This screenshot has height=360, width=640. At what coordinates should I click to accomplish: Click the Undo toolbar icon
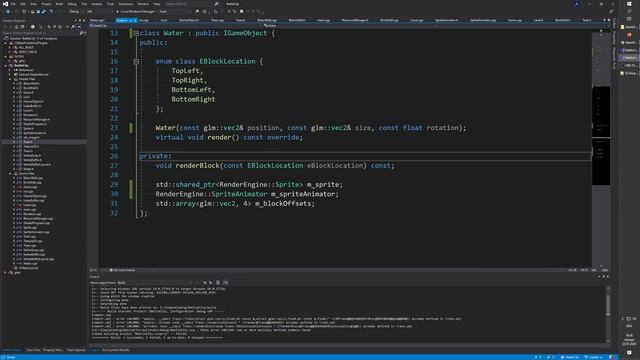point(51,11)
